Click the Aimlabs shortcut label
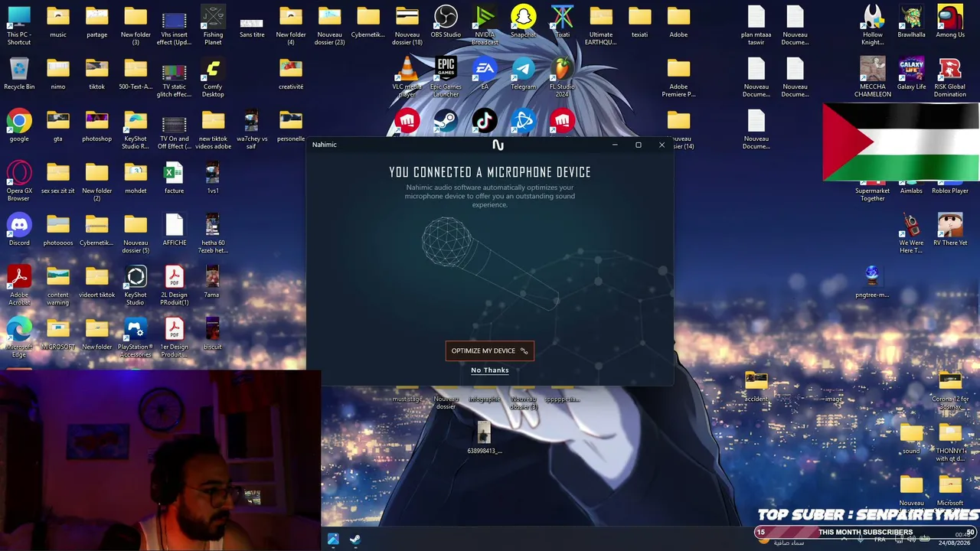 pyautogui.click(x=911, y=191)
